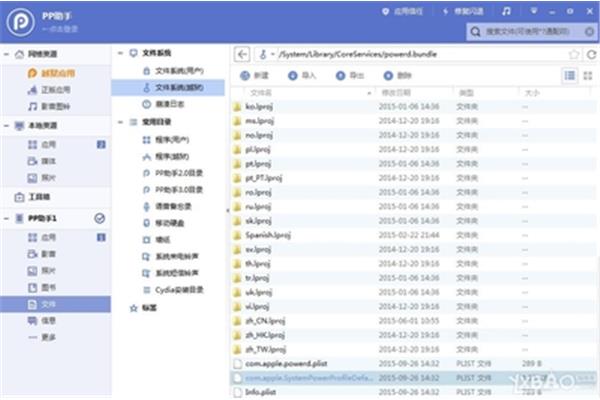Open 程序(用户) directory shortcut
Screen dimensions: 600x400
[x=166, y=140]
